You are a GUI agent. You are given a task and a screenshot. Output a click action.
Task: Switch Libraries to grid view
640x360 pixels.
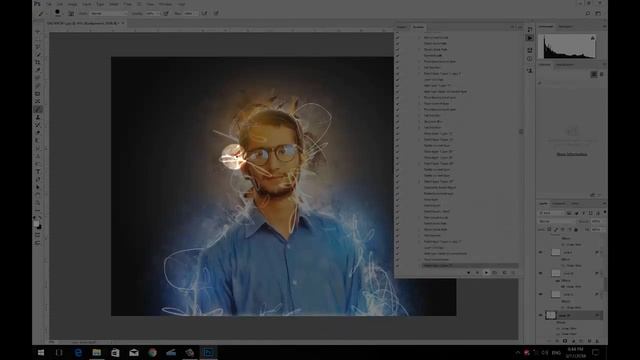point(594,74)
